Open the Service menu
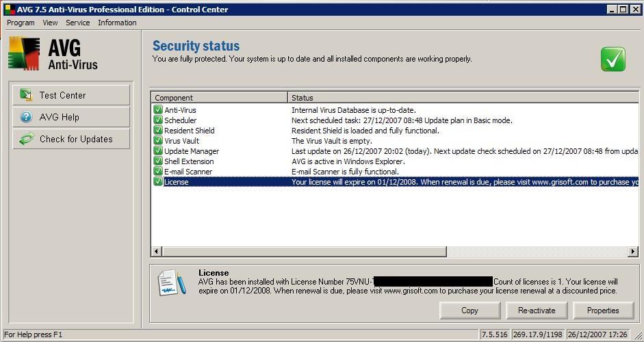The height and width of the screenshot is (342, 644). point(77,23)
